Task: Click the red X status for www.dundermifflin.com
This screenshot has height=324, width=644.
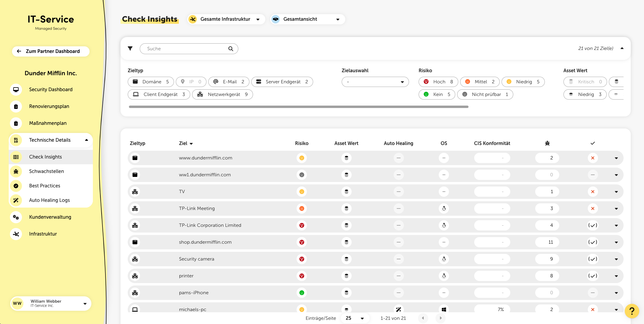Action: [x=592, y=158]
